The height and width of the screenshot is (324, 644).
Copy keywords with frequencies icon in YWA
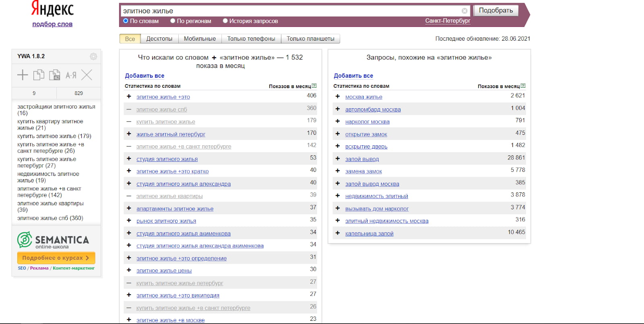tap(54, 75)
